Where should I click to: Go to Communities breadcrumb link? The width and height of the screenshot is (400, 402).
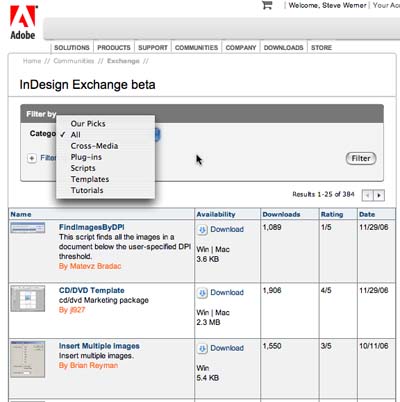(x=74, y=61)
